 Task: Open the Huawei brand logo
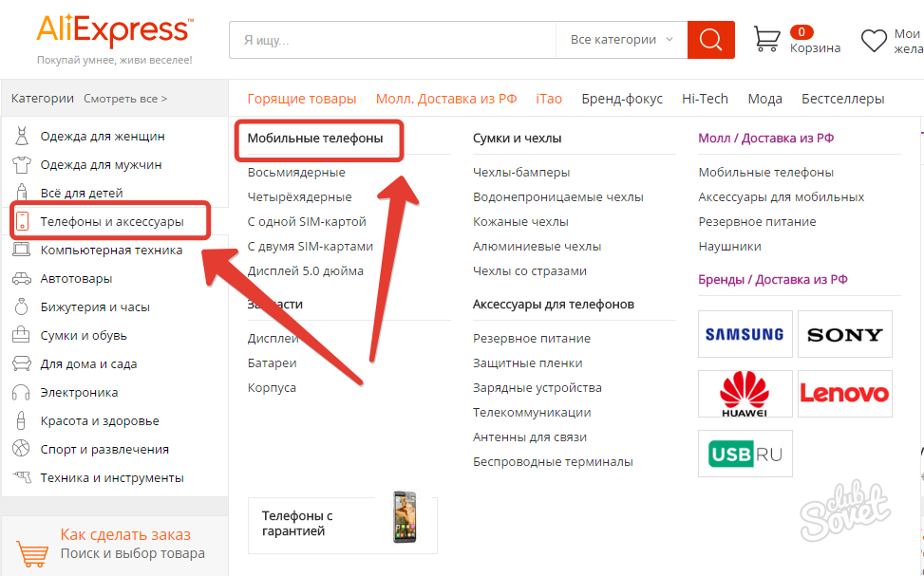tap(745, 394)
